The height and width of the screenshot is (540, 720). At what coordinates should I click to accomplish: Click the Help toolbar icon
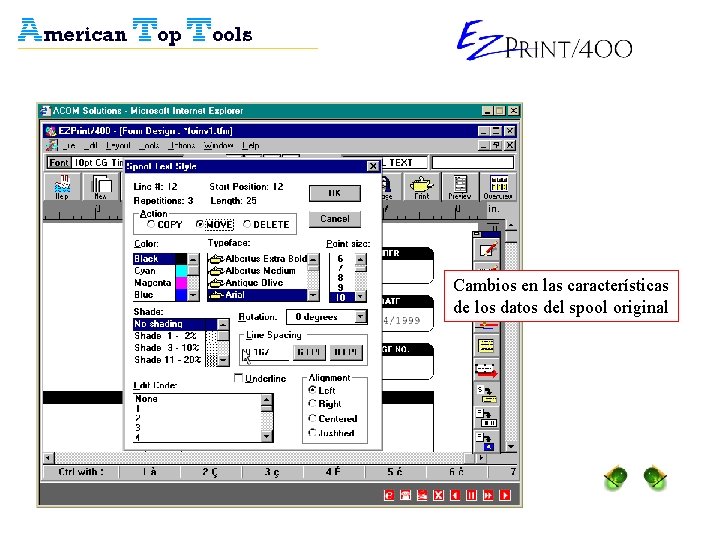62,186
